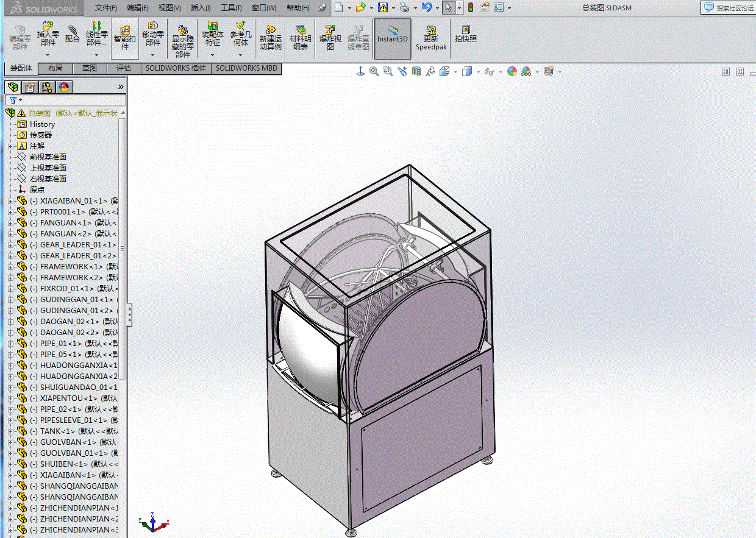Open Linear Component Pattern tool
756x538 pixels.
(x=96, y=34)
